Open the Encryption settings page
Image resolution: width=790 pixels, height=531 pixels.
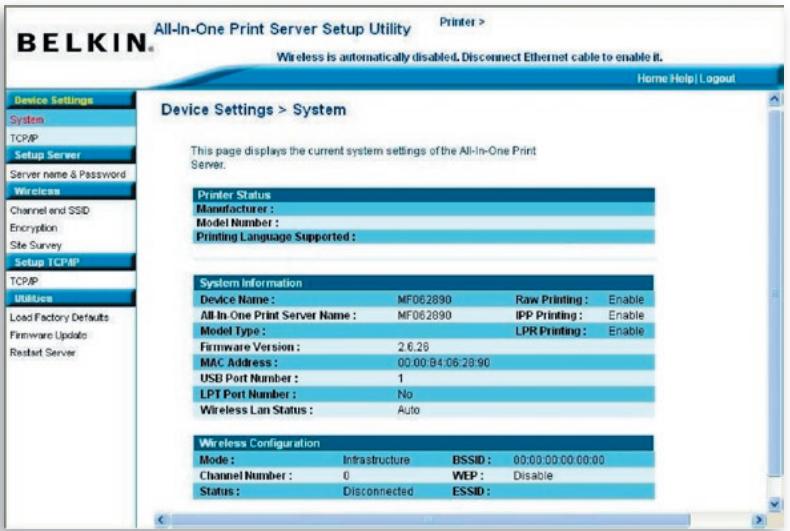33,228
